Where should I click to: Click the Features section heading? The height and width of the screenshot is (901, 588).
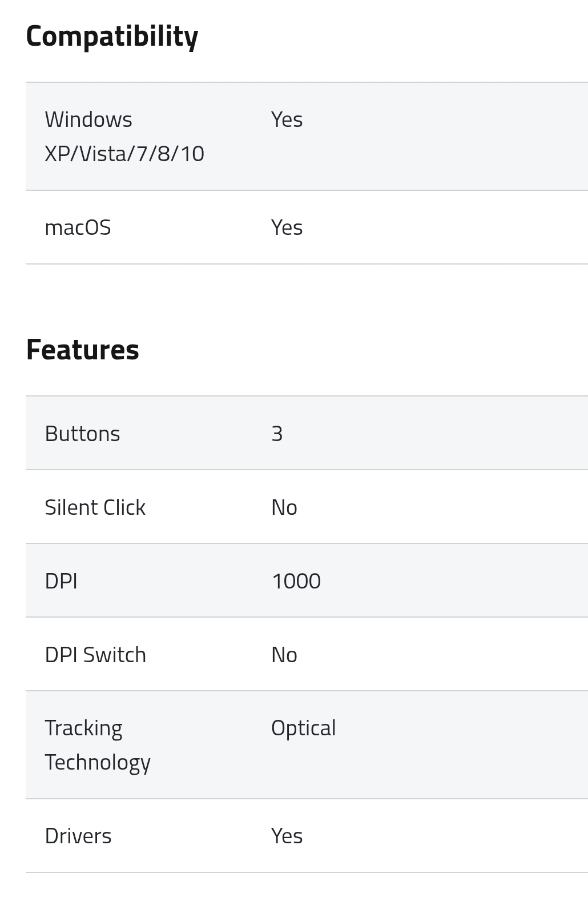pos(83,350)
